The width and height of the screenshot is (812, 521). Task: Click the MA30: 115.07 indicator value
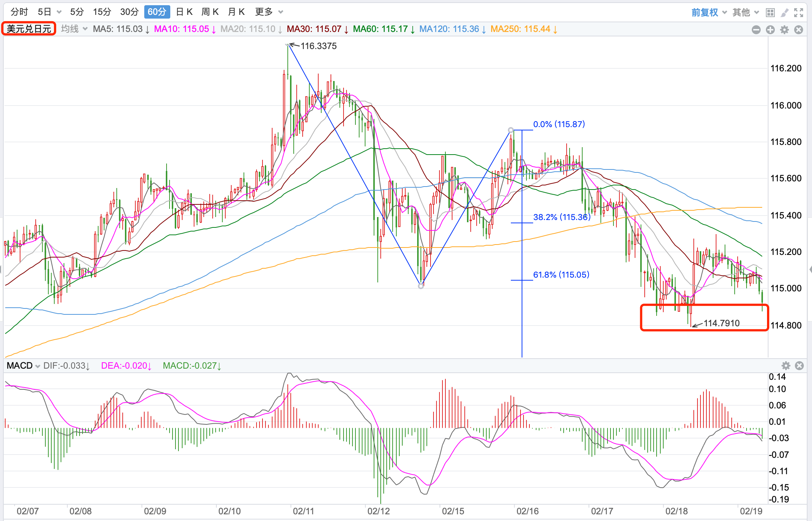[x=318, y=29]
